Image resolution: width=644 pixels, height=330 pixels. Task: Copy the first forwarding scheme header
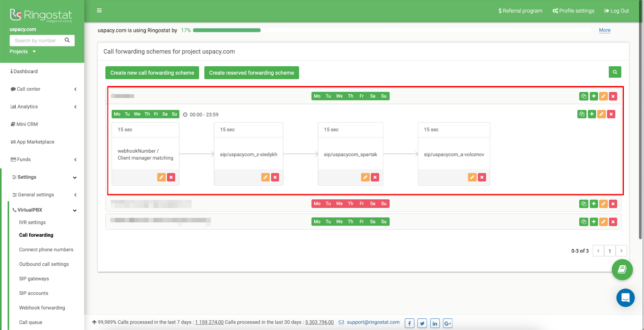[584, 96]
